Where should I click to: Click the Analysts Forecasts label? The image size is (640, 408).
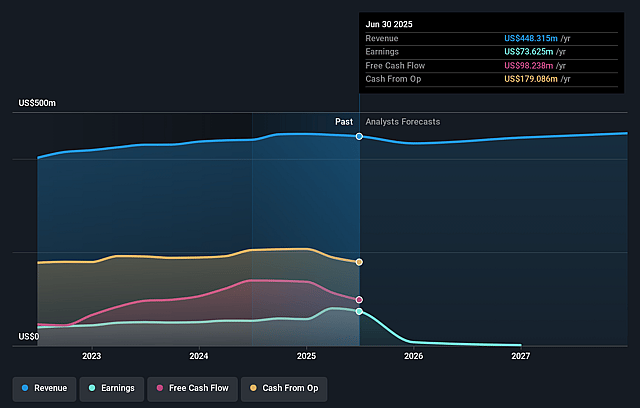pos(403,122)
